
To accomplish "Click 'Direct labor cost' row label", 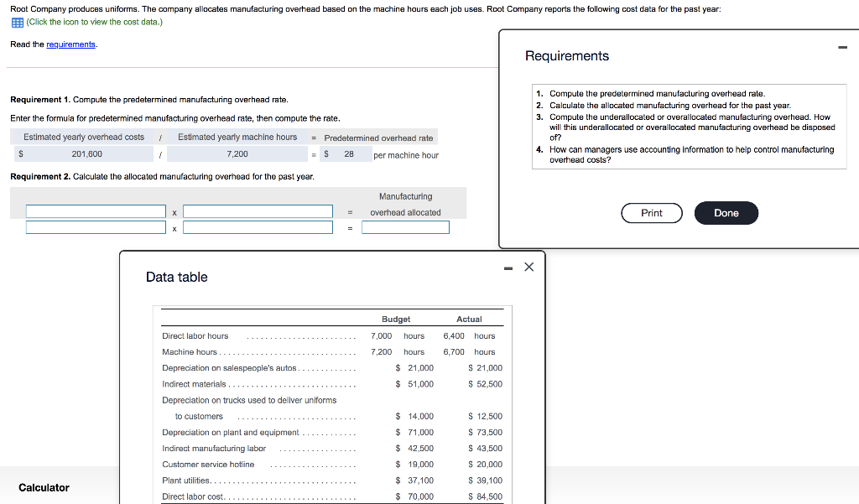I will [193, 496].
